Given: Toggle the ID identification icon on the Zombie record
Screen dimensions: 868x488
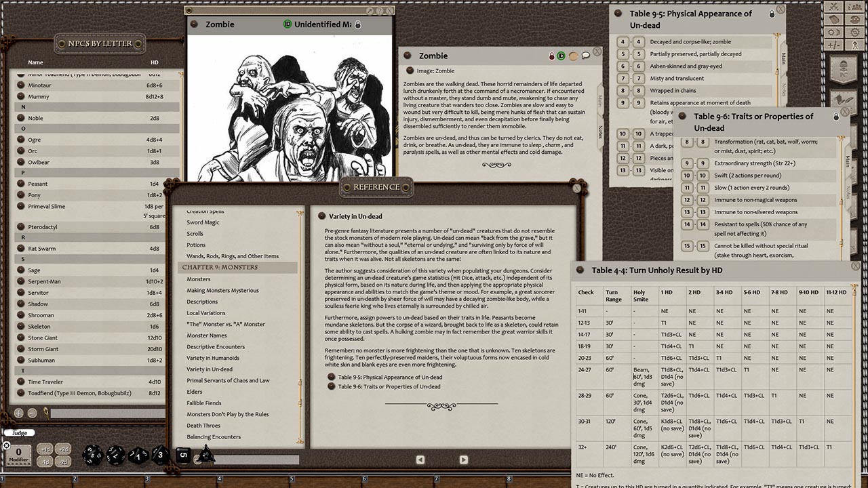Looking at the screenshot, I should [x=561, y=56].
